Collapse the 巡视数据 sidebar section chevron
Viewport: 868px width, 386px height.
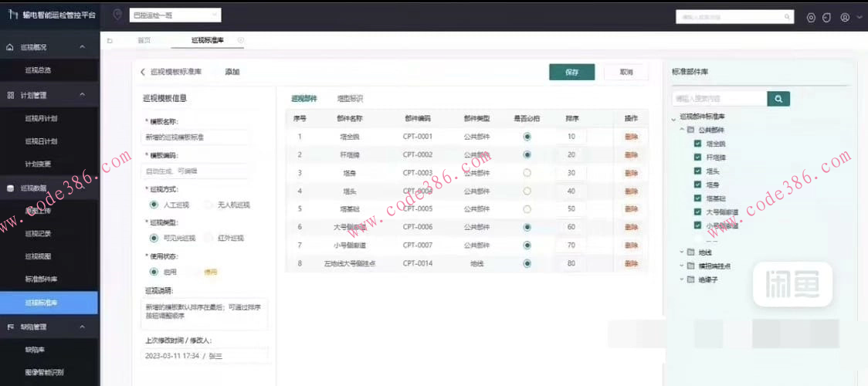coord(82,188)
